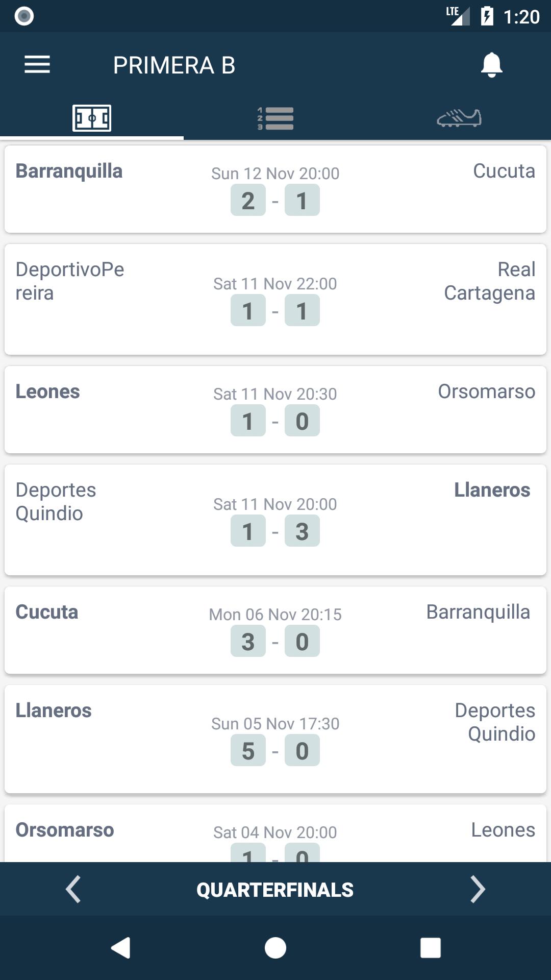Image resolution: width=551 pixels, height=980 pixels.
Task: Tap the QUARTERFINALS round label
Action: coord(275,890)
